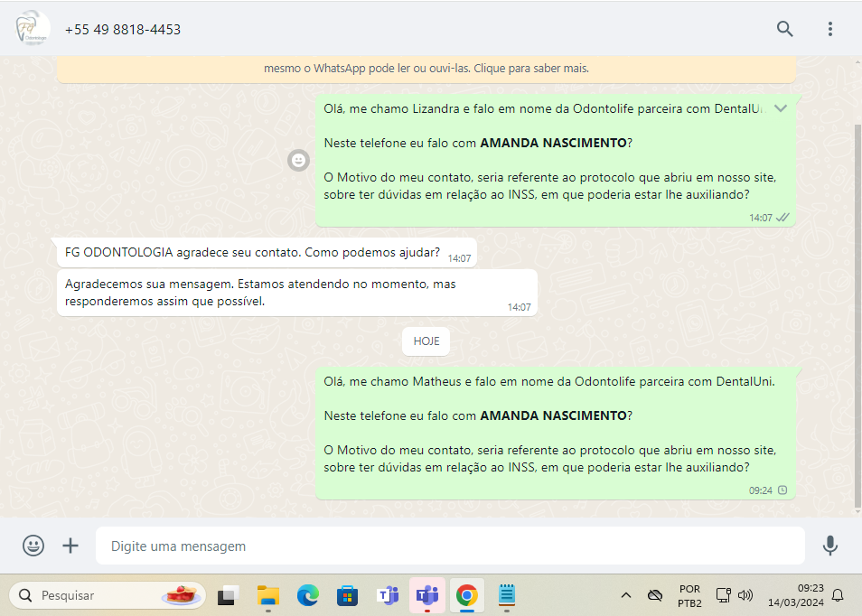Expand the message options chevron on first message
This screenshot has width=862, height=616.
781,108
